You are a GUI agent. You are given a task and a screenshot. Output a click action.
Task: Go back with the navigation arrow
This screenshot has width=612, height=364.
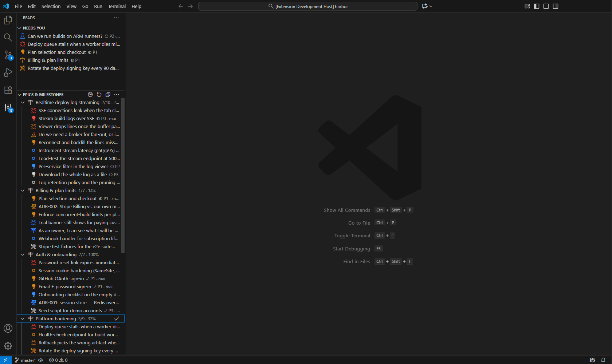tap(181, 6)
